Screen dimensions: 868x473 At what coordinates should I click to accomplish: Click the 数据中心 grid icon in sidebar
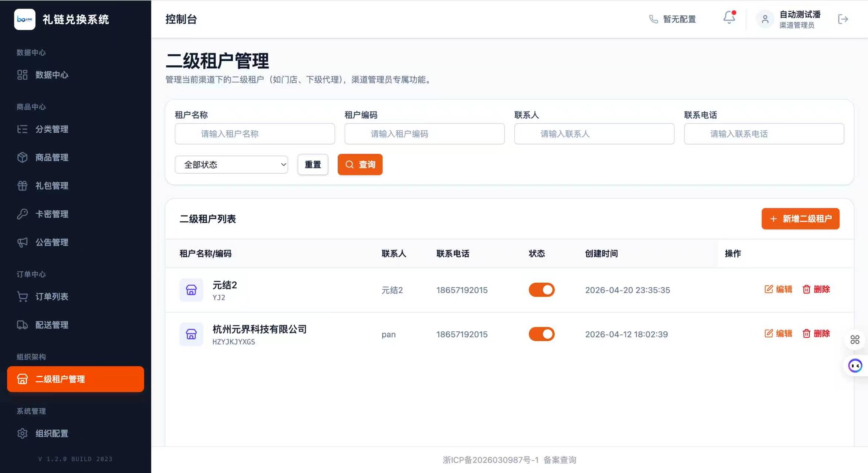pyautogui.click(x=23, y=75)
